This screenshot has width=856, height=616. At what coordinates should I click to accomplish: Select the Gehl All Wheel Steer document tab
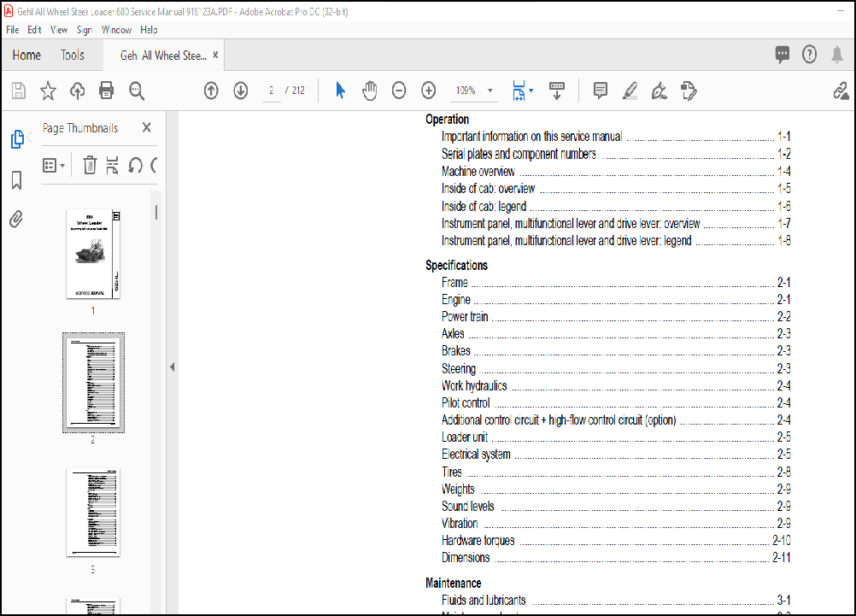[163, 56]
